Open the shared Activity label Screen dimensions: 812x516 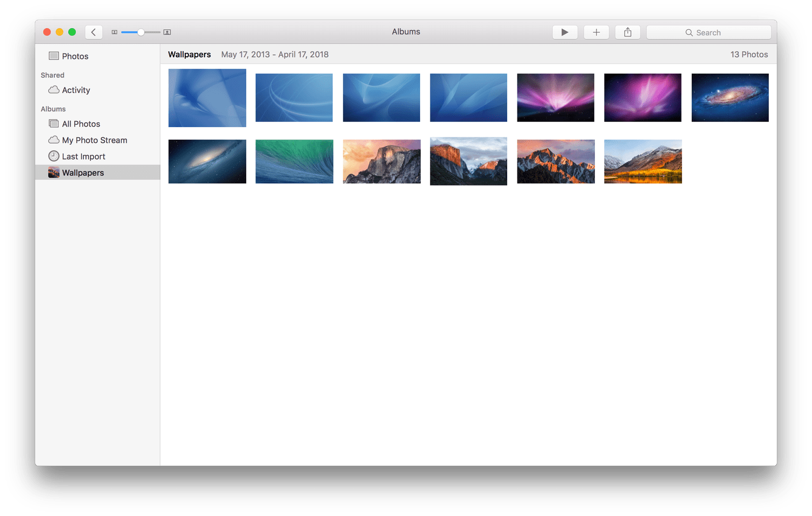pyautogui.click(x=76, y=90)
